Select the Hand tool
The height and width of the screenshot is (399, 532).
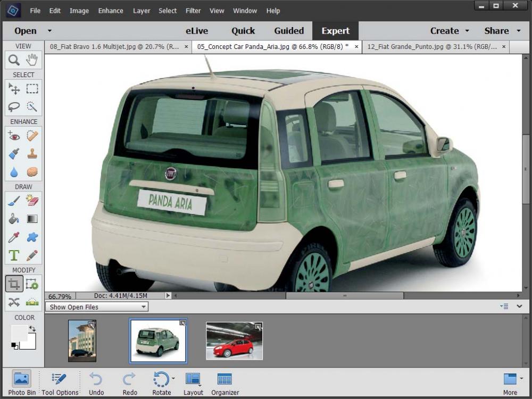32,60
